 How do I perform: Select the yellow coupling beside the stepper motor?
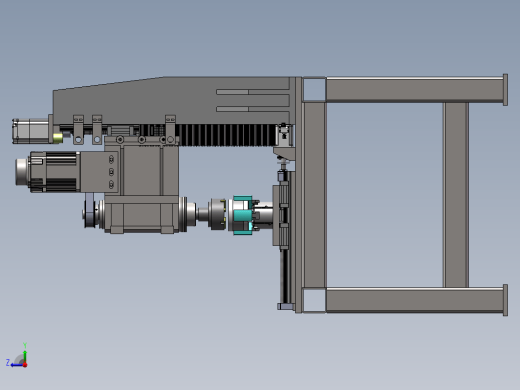point(57,137)
